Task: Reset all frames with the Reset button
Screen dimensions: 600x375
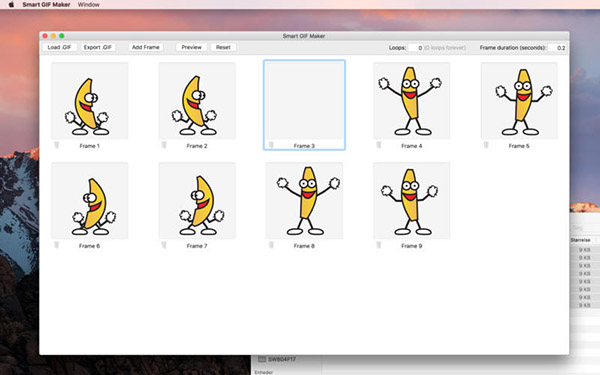Action: point(223,47)
